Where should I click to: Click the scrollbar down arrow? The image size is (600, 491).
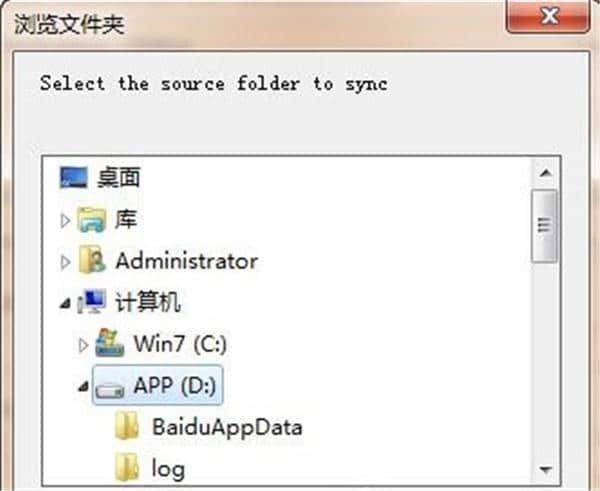click(545, 467)
